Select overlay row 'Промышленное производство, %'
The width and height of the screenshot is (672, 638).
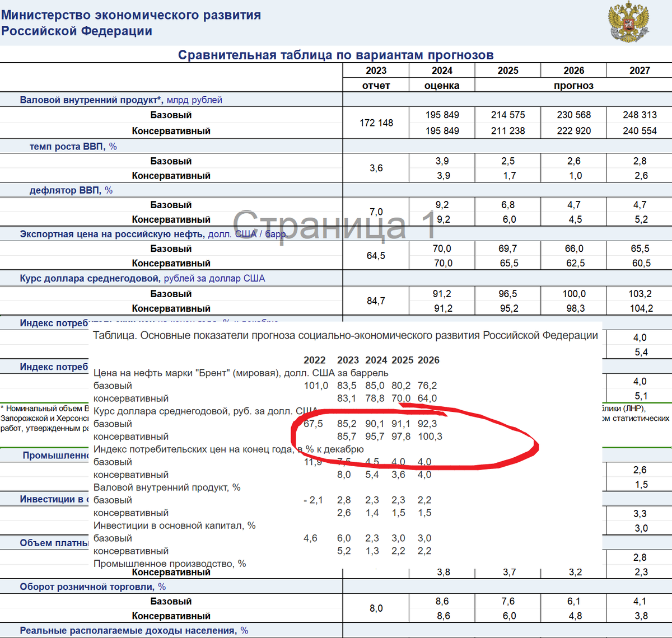[170, 564]
